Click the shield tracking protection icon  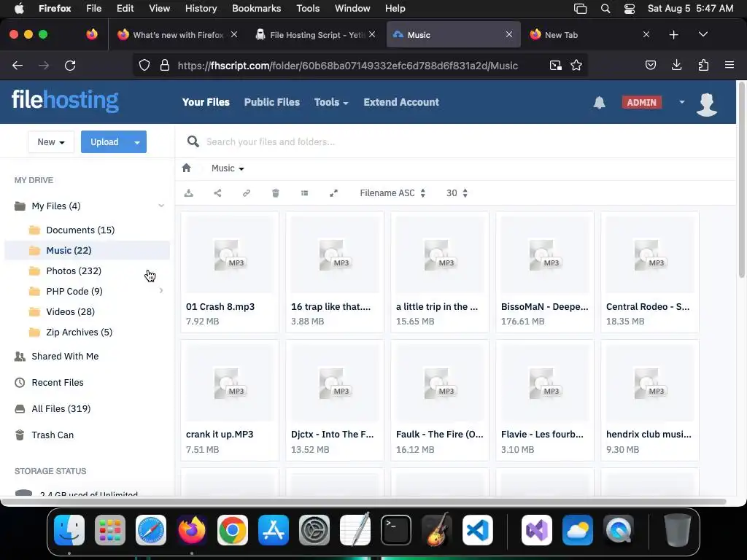pos(144,65)
